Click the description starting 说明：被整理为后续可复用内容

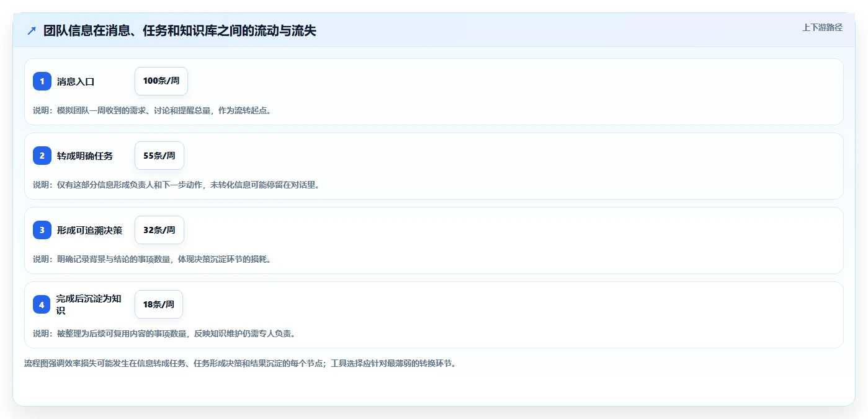164,333
